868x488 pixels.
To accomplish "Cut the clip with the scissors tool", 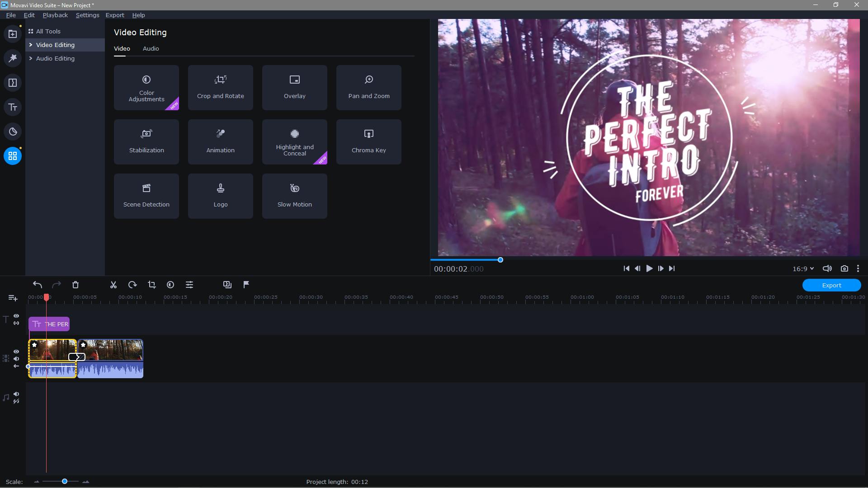I will [113, 285].
